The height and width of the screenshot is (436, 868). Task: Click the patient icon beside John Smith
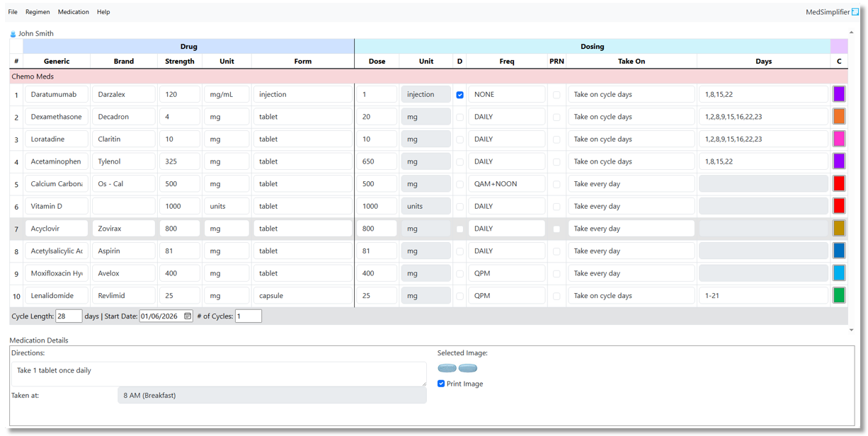pyautogui.click(x=13, y=34)
